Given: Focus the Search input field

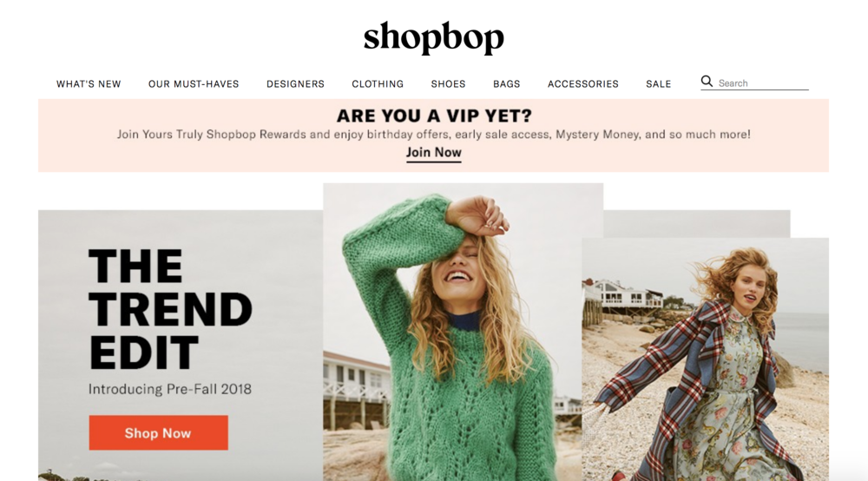Looking at the screenshot, I should coord(763,83).
